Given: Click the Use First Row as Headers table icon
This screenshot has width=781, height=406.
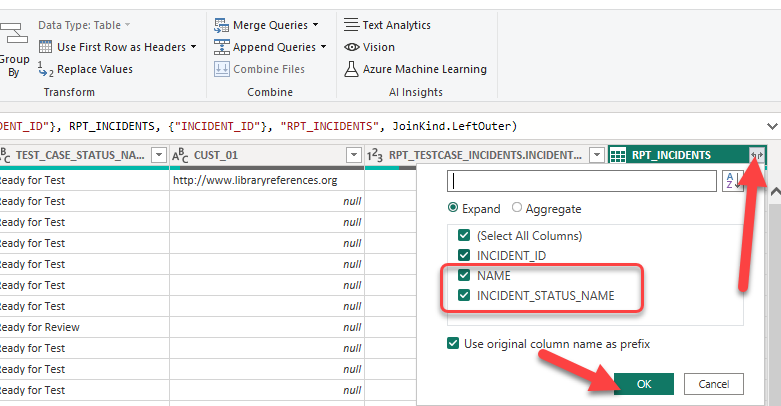Looking at the screenshot, I should point(45,47).
